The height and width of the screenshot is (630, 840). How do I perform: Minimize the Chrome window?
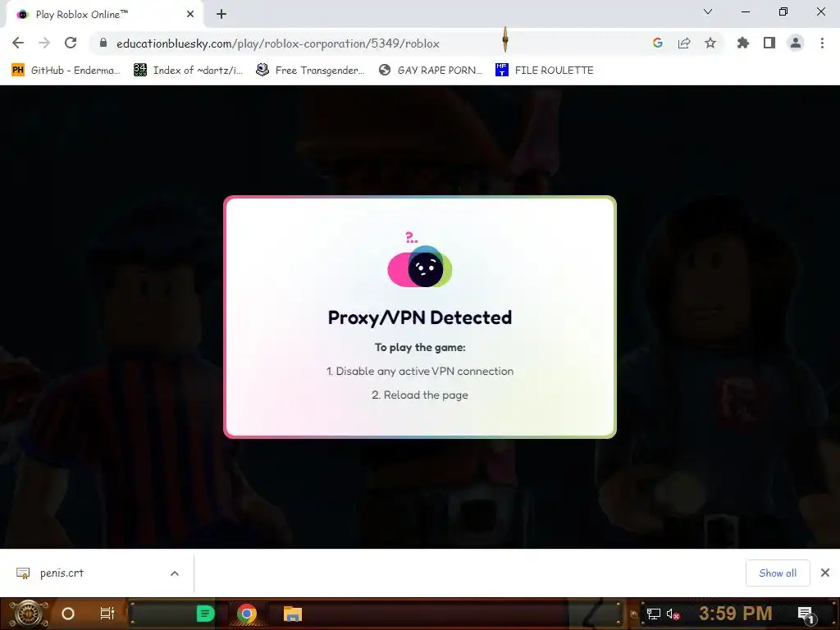pos(746,11)
